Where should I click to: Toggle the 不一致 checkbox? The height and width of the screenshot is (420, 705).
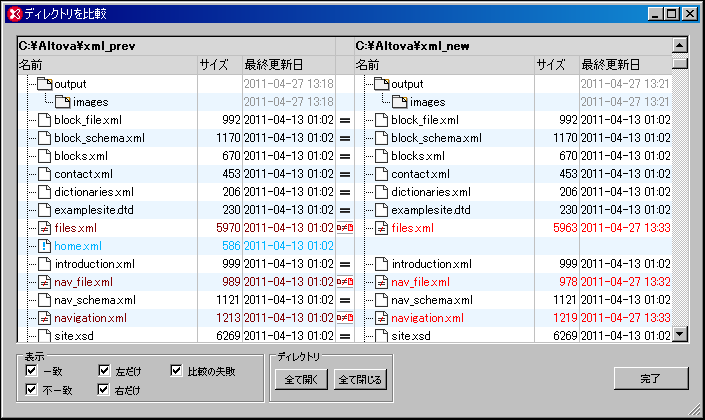[x=31, y=389]
